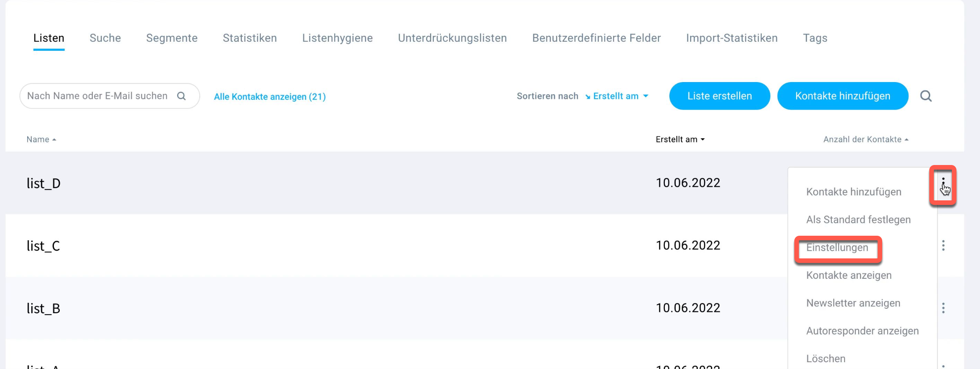This screenshot has width=980, height=369.
Task: Sort by Anzahl der Kontakte column header
Action: (866, 139)
